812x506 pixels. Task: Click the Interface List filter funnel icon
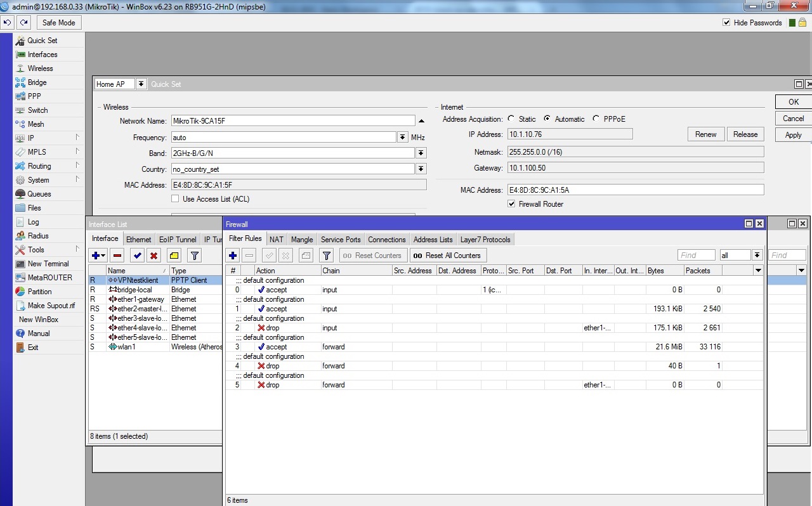point(195,256)
